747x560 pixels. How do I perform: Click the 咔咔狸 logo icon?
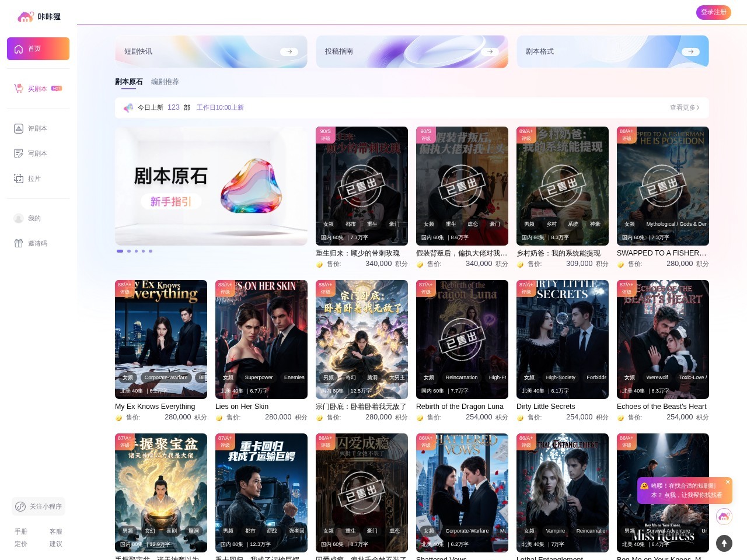pyautogui.click(x=26, y=17)
